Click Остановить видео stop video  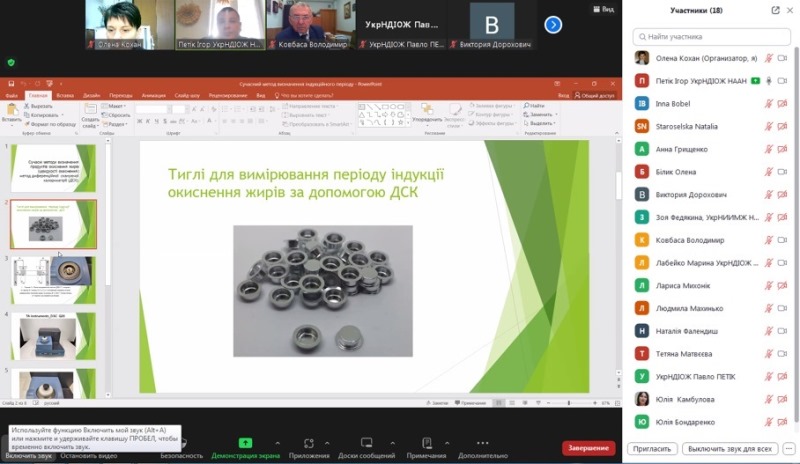click(x=89, y=455)
